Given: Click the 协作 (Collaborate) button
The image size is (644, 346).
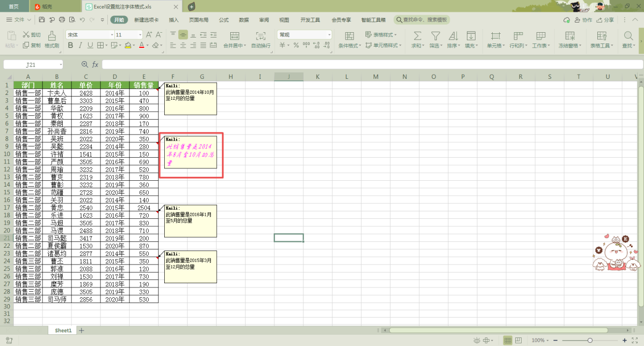Looking at the screenshot, I should click(583, 20).
